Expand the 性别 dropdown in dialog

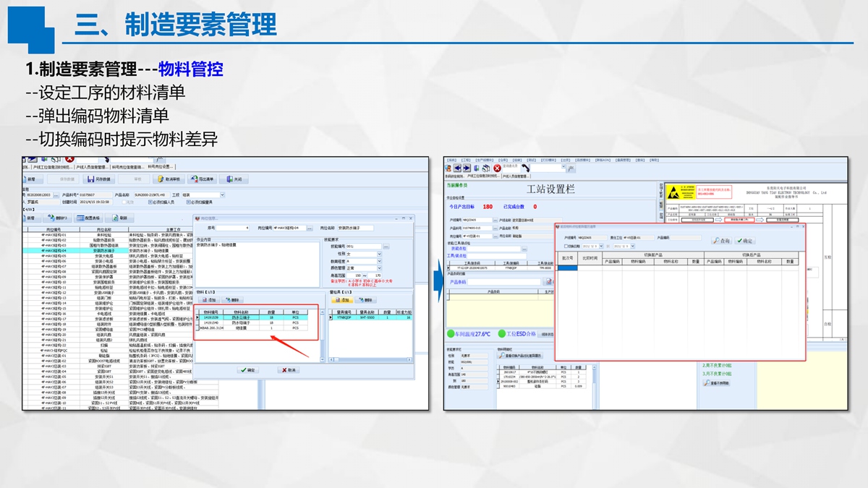[x=378, y=254]
